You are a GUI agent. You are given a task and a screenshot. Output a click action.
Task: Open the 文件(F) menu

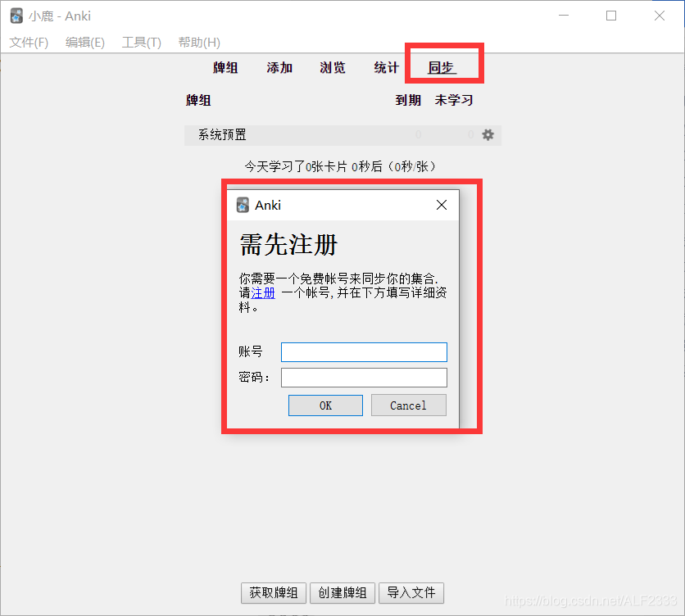click(29, 43)
